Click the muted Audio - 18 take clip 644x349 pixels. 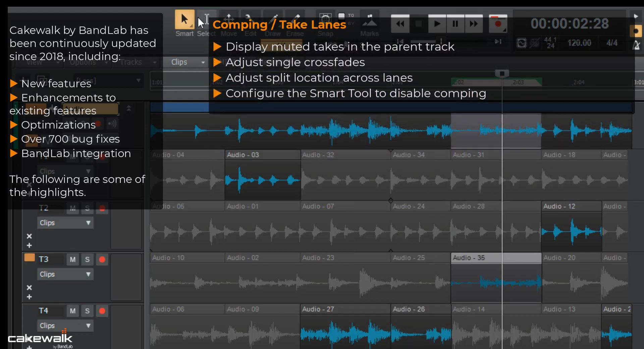pyautogui.click(x=571, y=174)
